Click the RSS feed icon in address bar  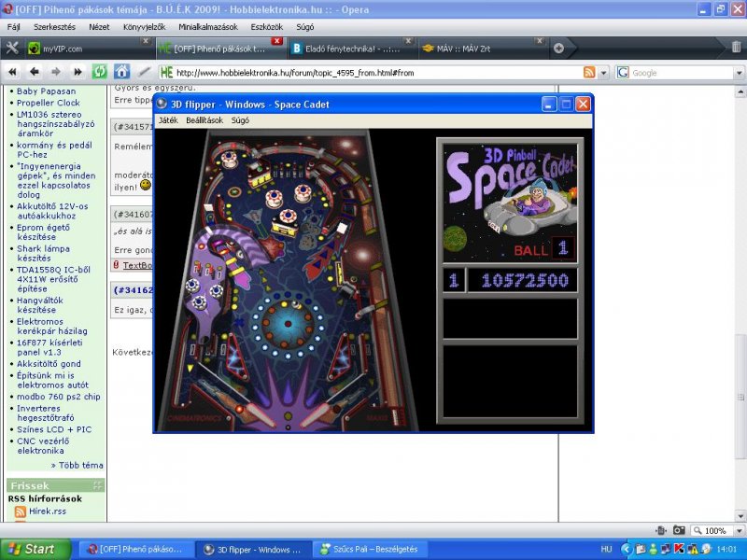589,73
